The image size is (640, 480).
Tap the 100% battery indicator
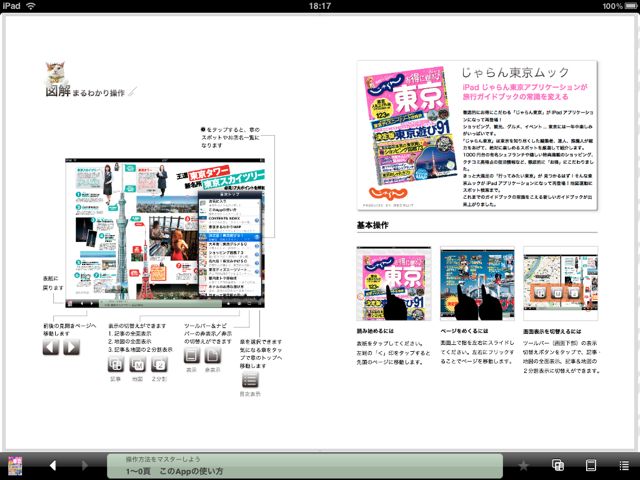618,6
